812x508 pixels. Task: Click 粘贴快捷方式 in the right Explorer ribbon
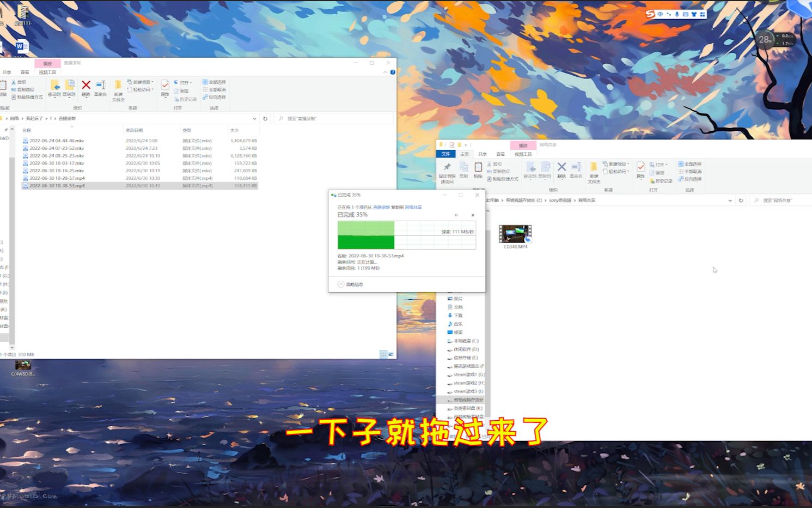click(x=503, y=179)
